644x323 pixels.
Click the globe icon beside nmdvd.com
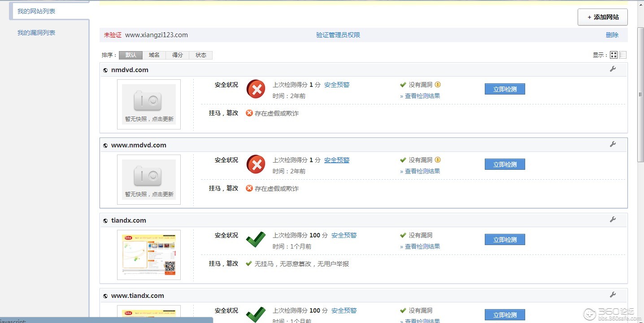tap(105, 70)
